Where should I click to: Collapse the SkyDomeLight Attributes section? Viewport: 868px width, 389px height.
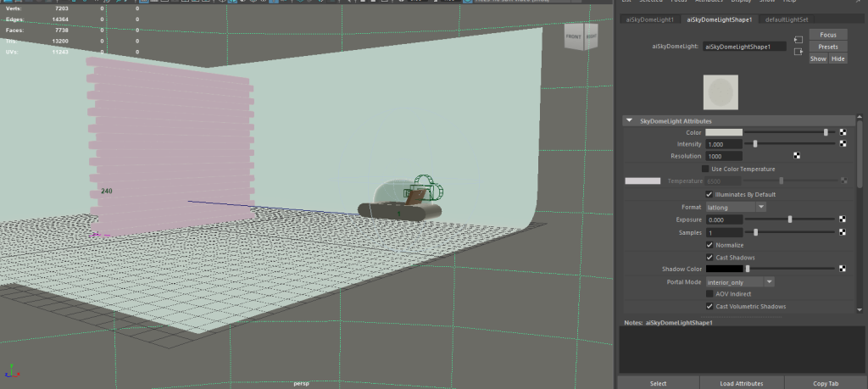click(630, 121)
